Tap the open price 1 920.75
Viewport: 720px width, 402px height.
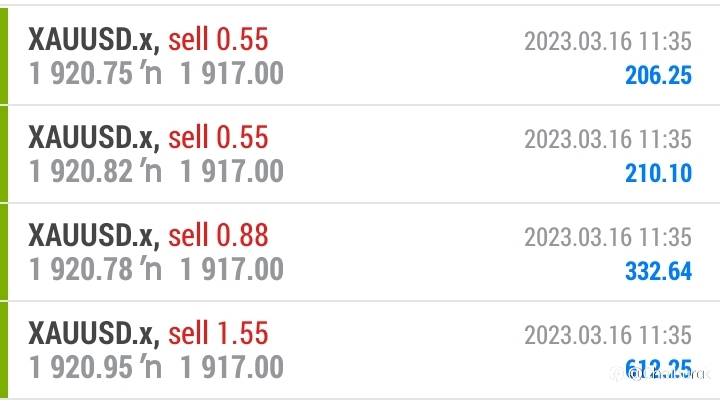81,74
